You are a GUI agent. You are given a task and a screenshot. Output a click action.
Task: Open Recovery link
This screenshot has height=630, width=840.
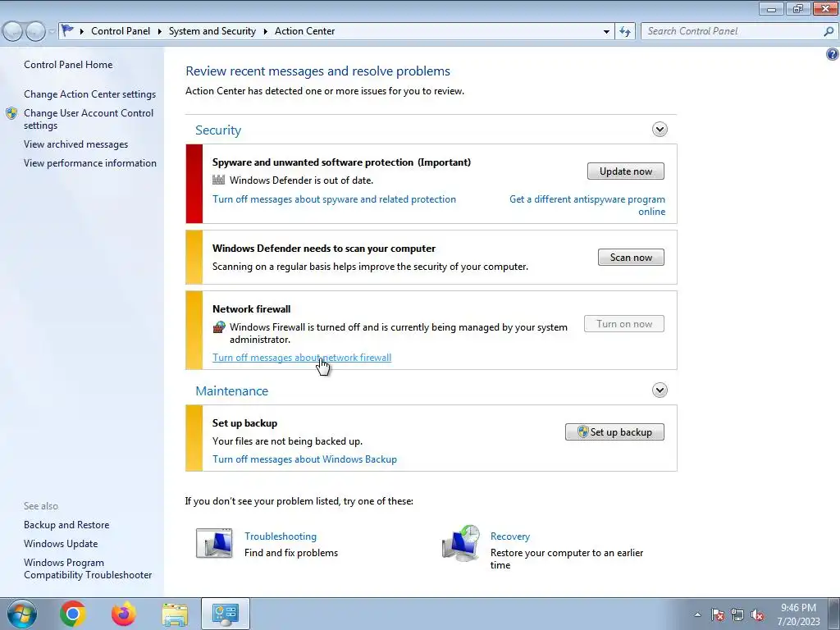pyautogui.click(x=510, y=536)
